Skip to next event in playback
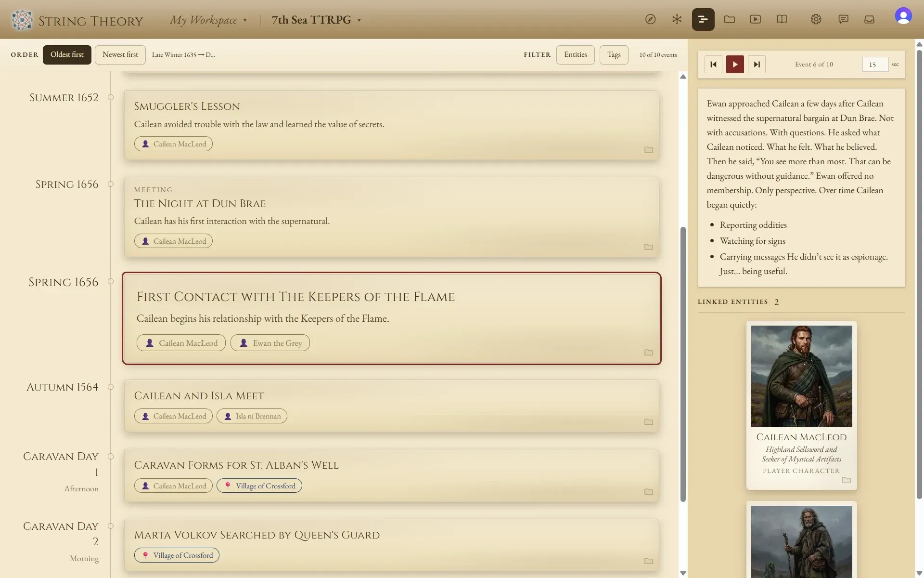 click(757, 64)
